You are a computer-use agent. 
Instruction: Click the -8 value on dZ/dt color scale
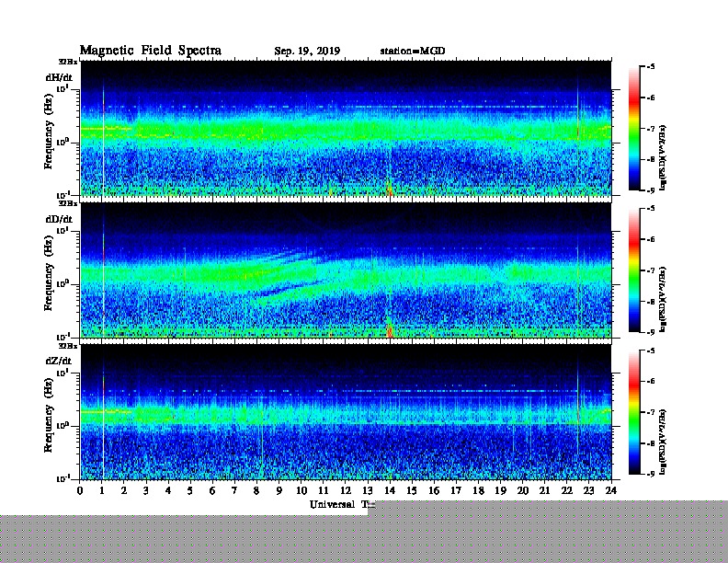point(651,443)
